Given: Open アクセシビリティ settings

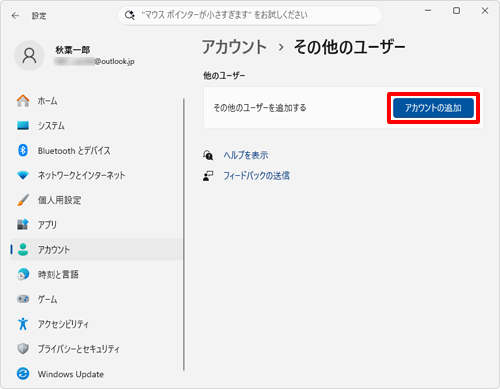Looking at the screenshot, I should coord(97,324).
